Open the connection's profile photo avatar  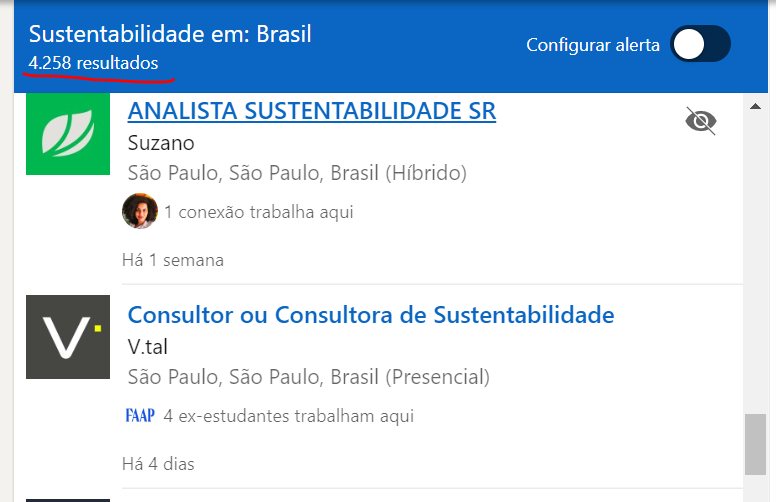point(139,211)
